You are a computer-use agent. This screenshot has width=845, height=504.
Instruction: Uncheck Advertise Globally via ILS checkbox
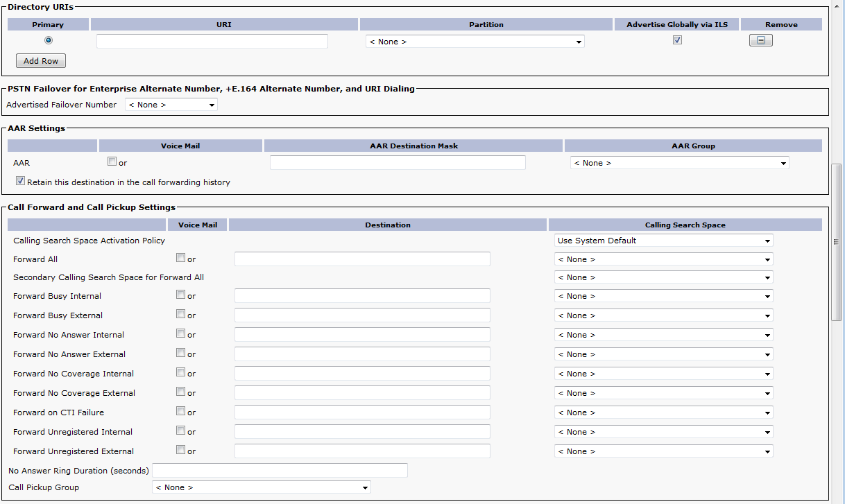pyautogui.click(x=677, y=40)
